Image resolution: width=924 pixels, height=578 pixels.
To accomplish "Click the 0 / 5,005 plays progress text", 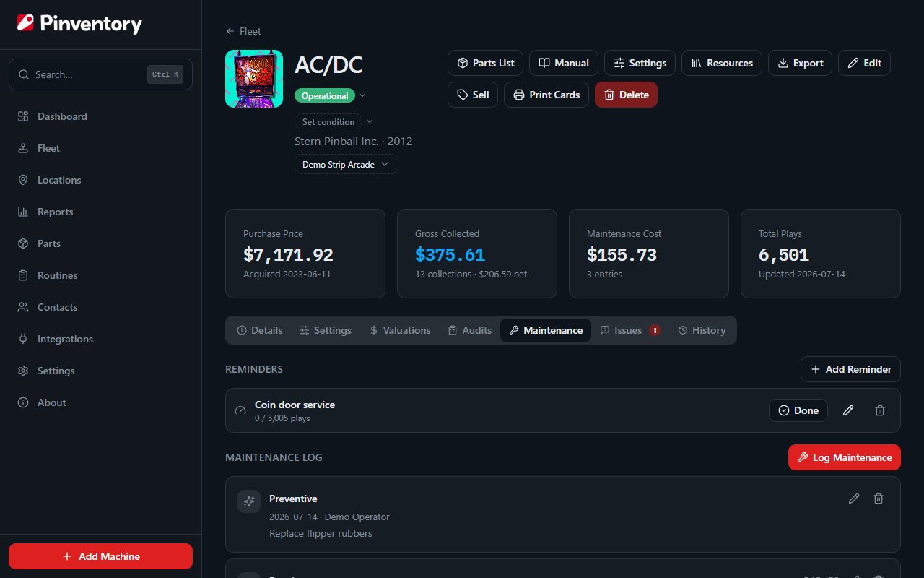I will point(282,418).
